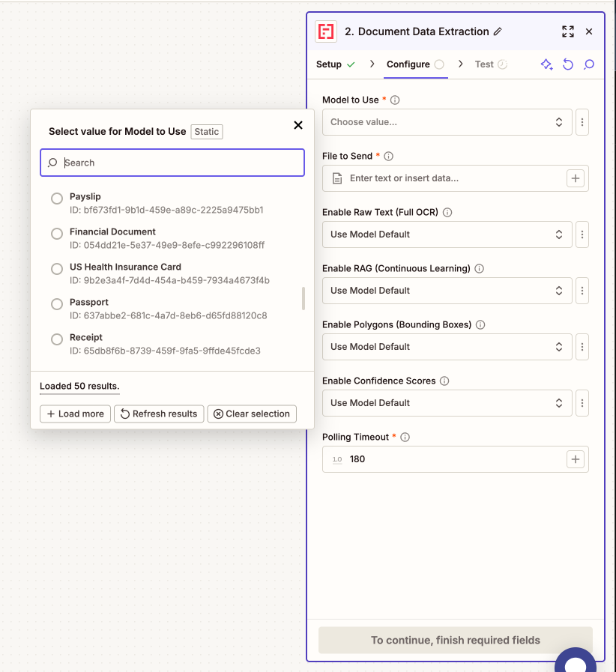Open the Model to Use dropdown

(x=447, y=122)
